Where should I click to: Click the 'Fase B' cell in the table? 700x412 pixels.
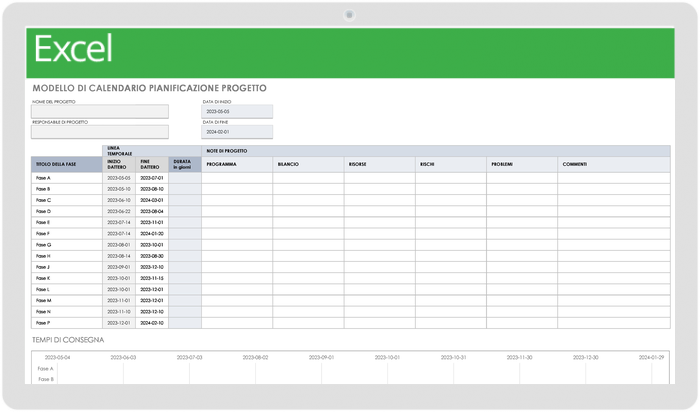(67, 189)
